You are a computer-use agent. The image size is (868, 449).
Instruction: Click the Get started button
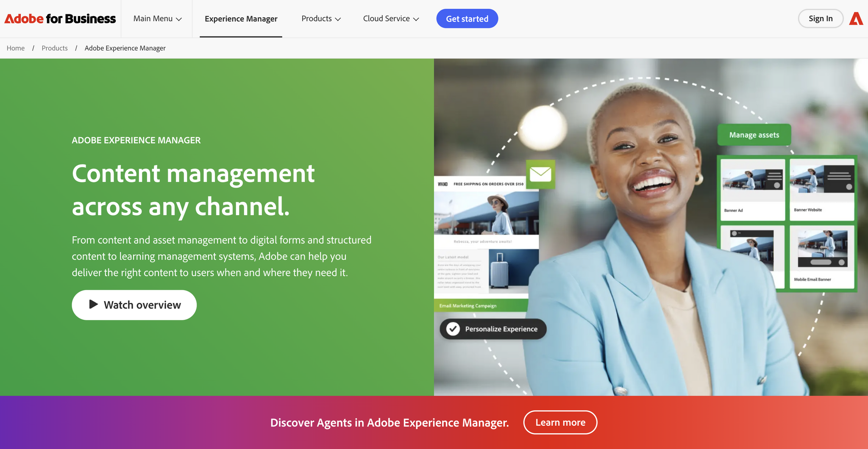pos(467,19)
